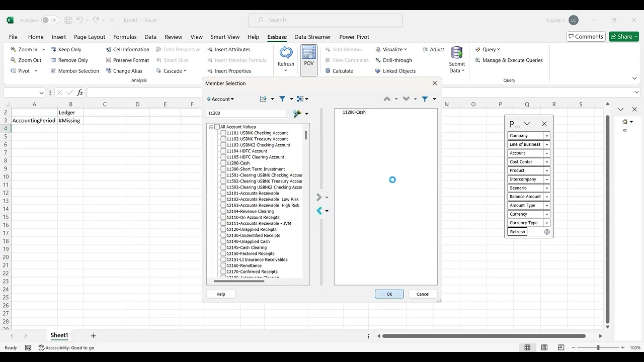This screenshot has height=362, width=644.
Task: Open the Line of Business POV dropdown
Action: coord(547,144)
